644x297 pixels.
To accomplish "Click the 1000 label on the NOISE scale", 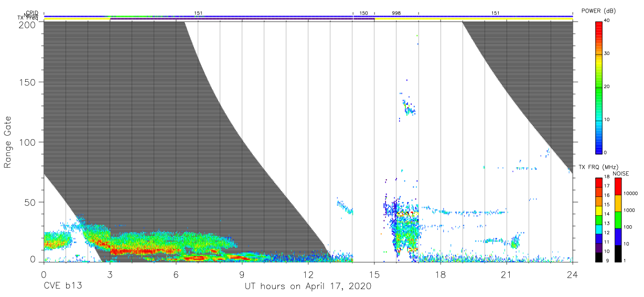I will pos(629,211).
